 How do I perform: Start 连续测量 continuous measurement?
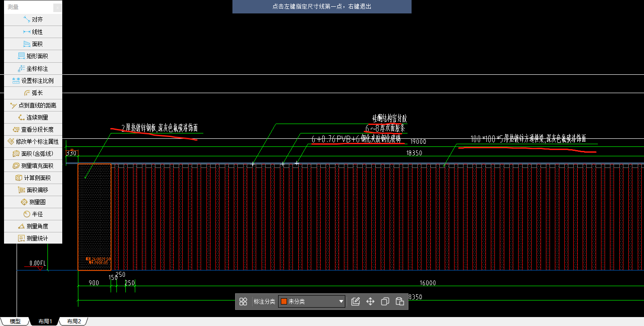tap(33, 117)
